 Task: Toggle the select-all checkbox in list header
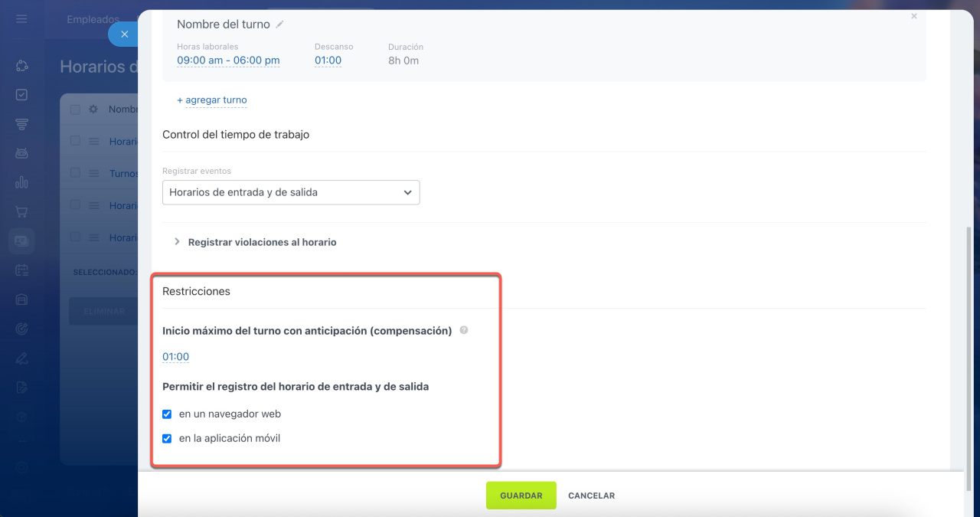pos(75,110)
